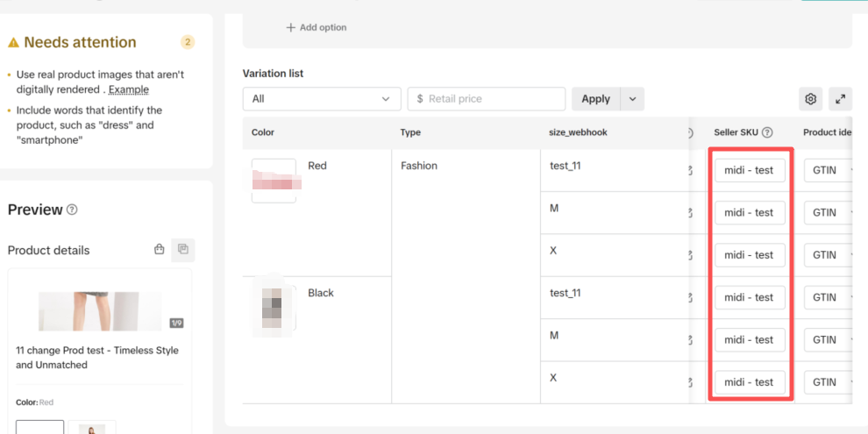
Task: Click the 1/9 image counter badge
Action: click(176, 324)
